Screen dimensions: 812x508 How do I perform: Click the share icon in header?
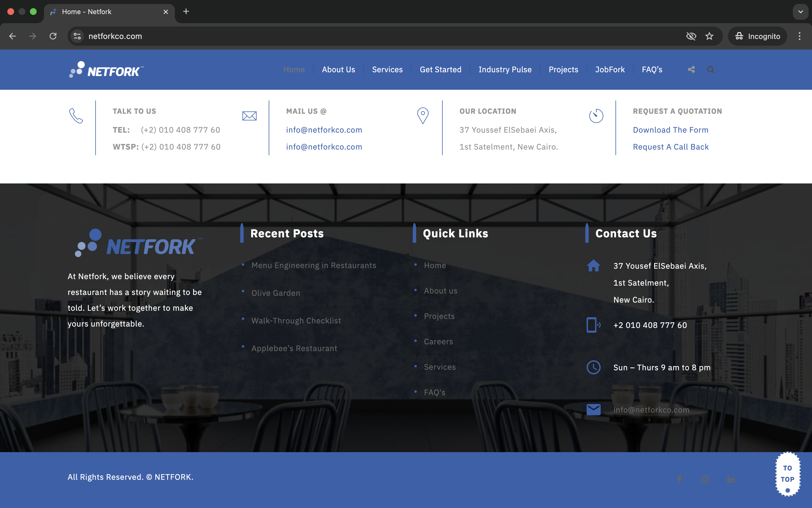point(691,69)
